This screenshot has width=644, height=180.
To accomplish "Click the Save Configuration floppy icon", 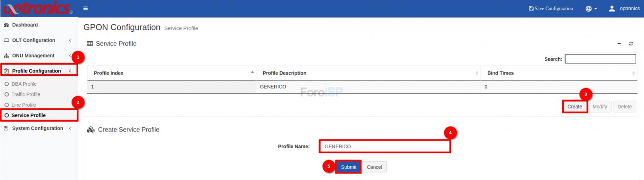I will (x=531, y=9).
